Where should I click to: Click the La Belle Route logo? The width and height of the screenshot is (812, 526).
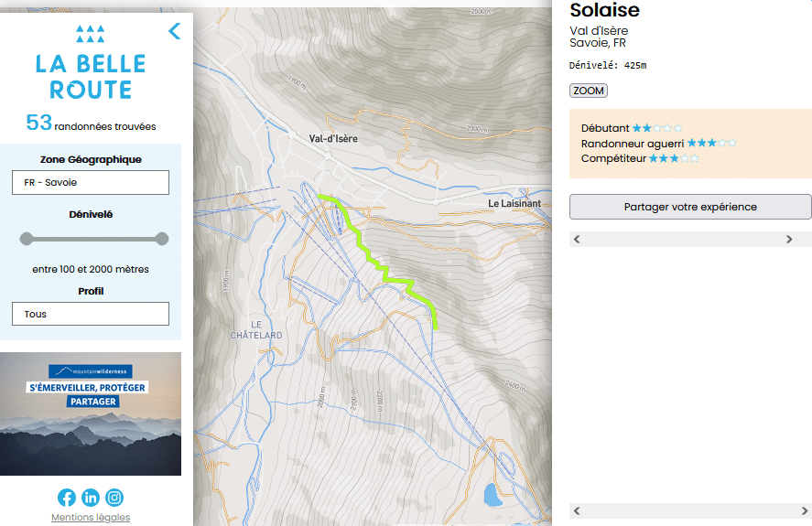click(x=91, y=62)
